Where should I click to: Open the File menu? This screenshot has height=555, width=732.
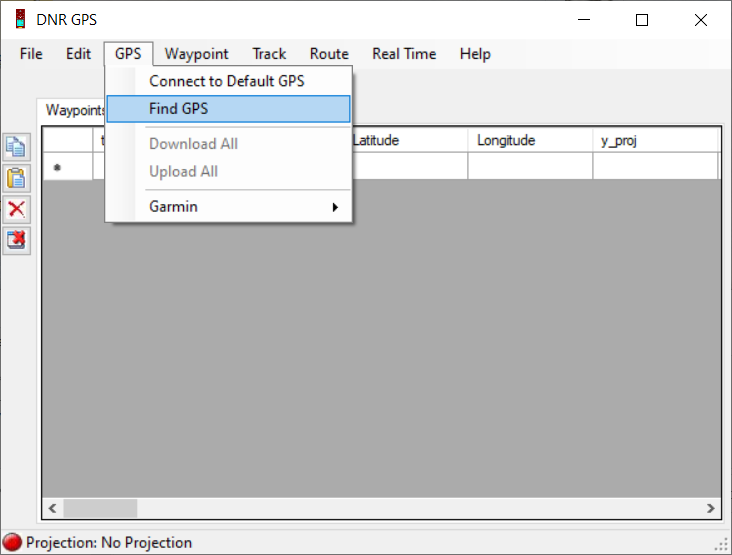point(31,54)
